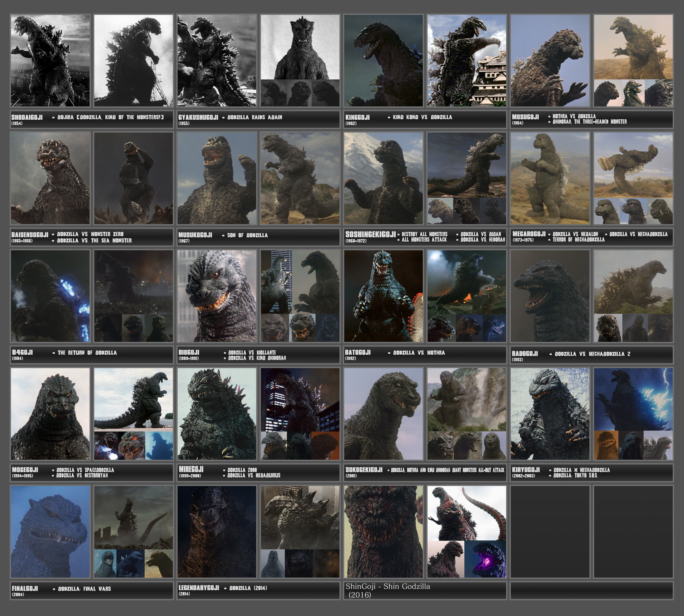Click 'Godzilla vs. Mechagodzilla 2' title
Image resolution: width=684 pixels, height=616 pixels.
(x=593, y=354)
